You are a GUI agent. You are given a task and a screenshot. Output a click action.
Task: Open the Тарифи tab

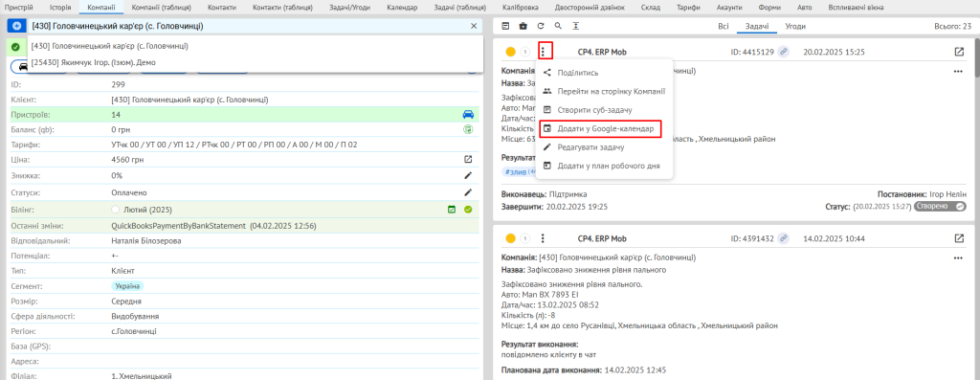tap(687, 8)
